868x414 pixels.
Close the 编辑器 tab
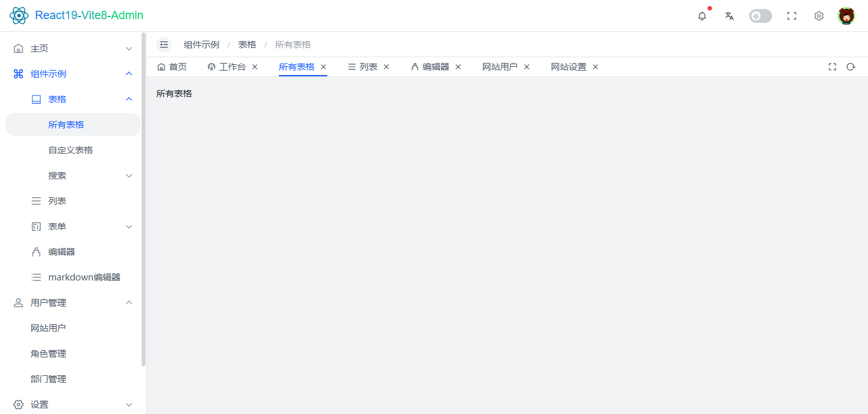click(458, 67)
